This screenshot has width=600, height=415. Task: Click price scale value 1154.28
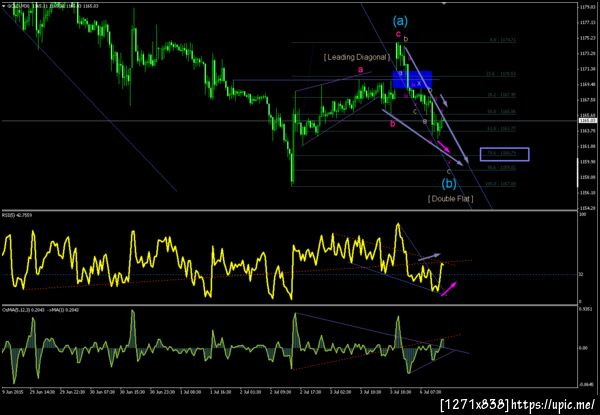click(x=586, y=208)
